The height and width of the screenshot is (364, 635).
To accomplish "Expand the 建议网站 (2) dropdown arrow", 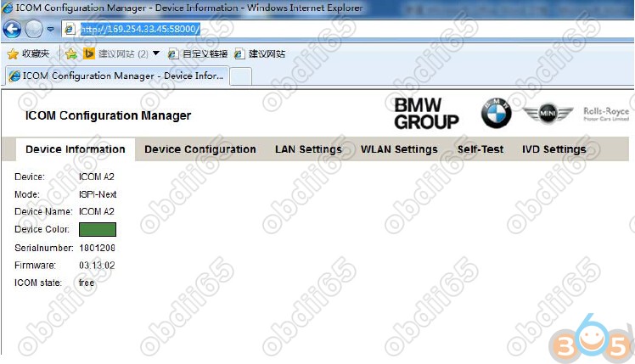I will click(156, 53).
